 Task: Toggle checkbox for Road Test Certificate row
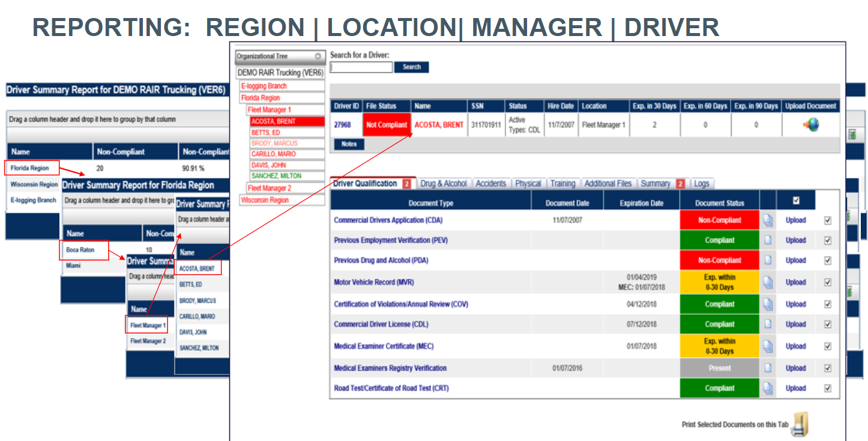pos(828,388)
